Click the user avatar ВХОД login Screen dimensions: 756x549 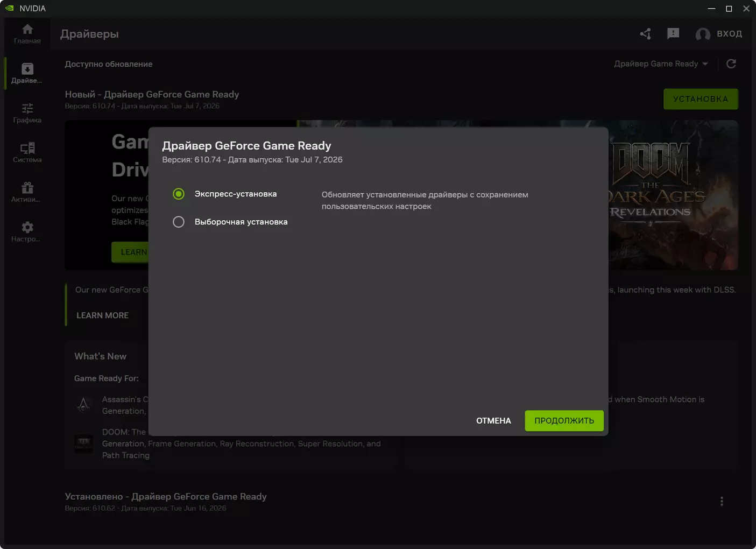coord(719,34)
